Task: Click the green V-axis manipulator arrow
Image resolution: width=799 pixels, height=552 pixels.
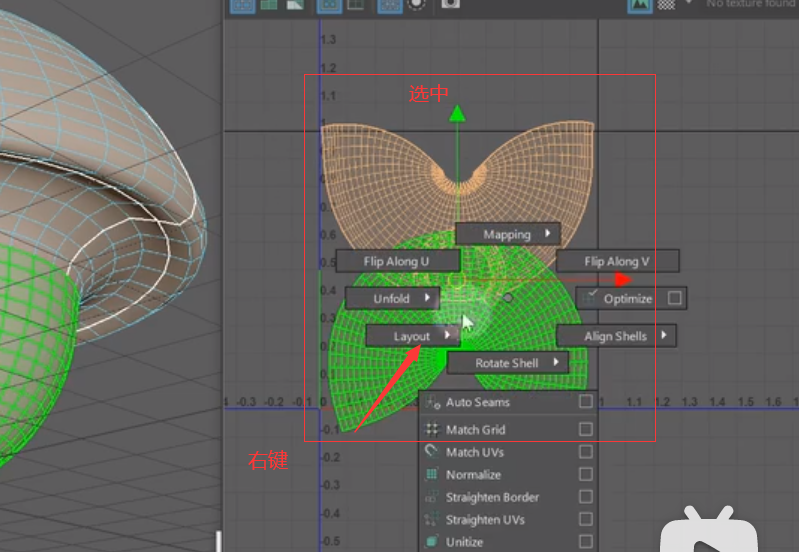Action: pos(457,112)
